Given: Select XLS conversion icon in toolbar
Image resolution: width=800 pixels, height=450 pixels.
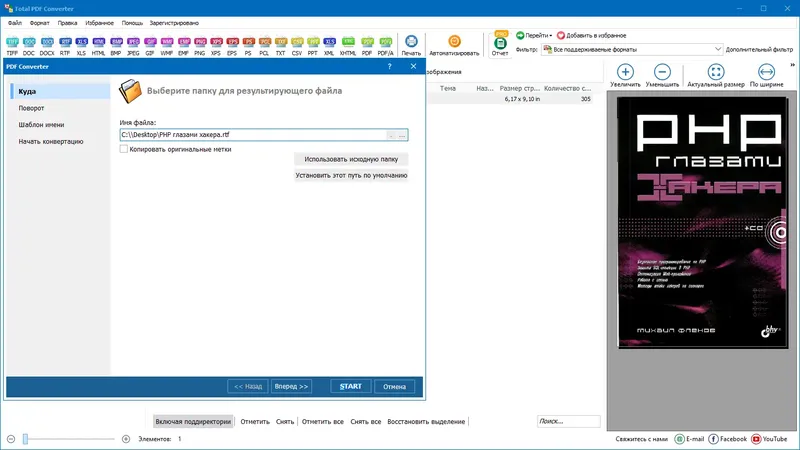Looking at the screenshot, I should pyautogui.click(x=81, y=45).
